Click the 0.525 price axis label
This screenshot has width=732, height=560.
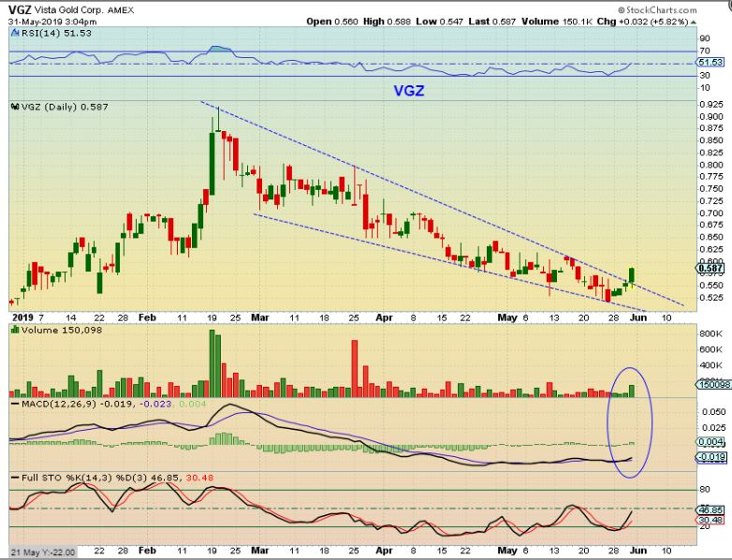point(712,298)
